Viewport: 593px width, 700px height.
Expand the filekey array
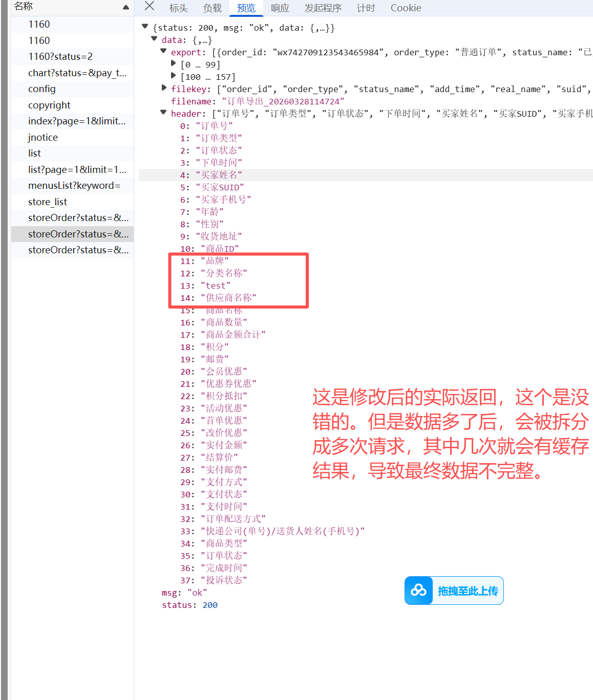pyautogui.click(x=164, y=88)
